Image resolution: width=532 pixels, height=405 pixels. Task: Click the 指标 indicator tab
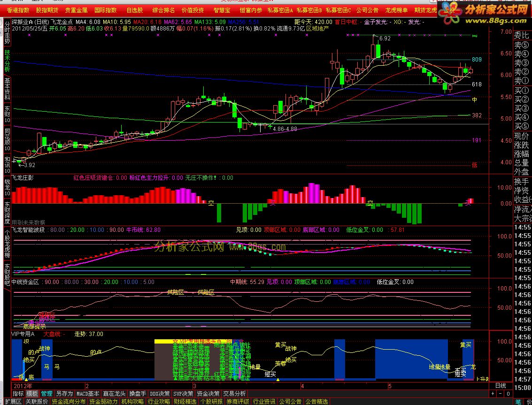point(18,393)
